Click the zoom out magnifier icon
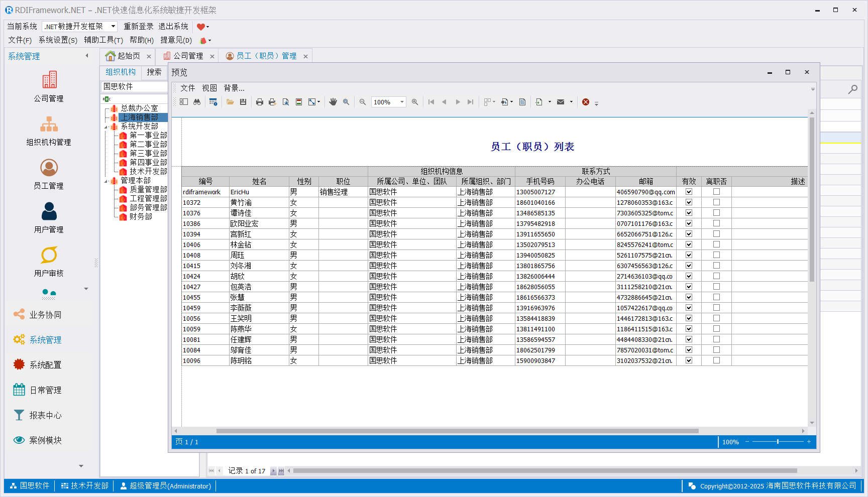This screenshot has width=868, height=497. (363, 102)
